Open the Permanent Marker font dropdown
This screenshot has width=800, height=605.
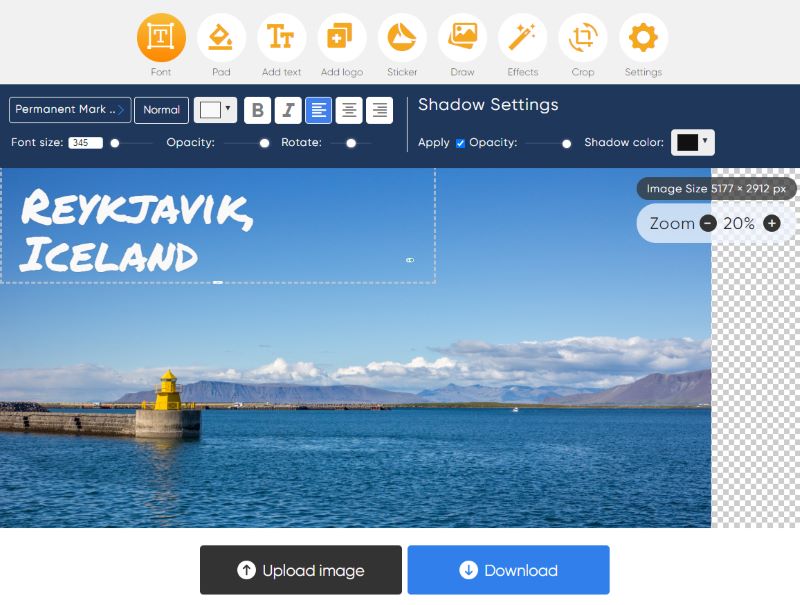coord(70,110)
